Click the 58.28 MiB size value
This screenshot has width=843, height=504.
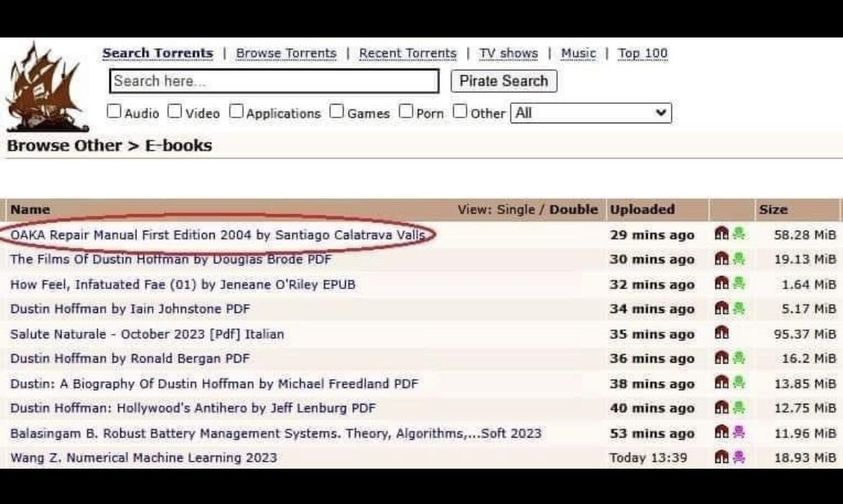[805, 235]
